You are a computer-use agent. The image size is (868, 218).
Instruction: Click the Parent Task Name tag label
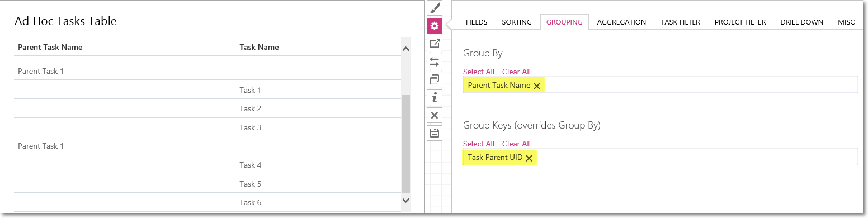tap(499, 85)
